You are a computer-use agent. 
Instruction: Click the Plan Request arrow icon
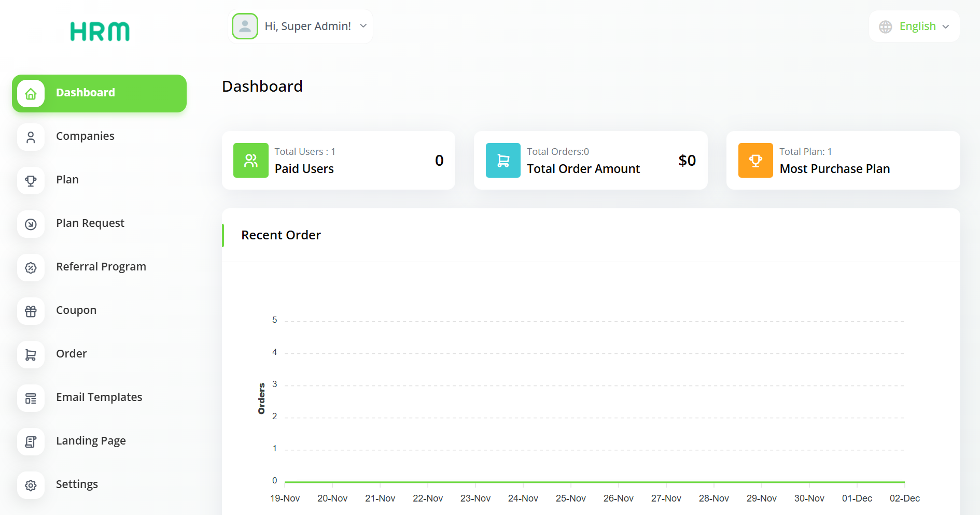(x=31, y=224)
